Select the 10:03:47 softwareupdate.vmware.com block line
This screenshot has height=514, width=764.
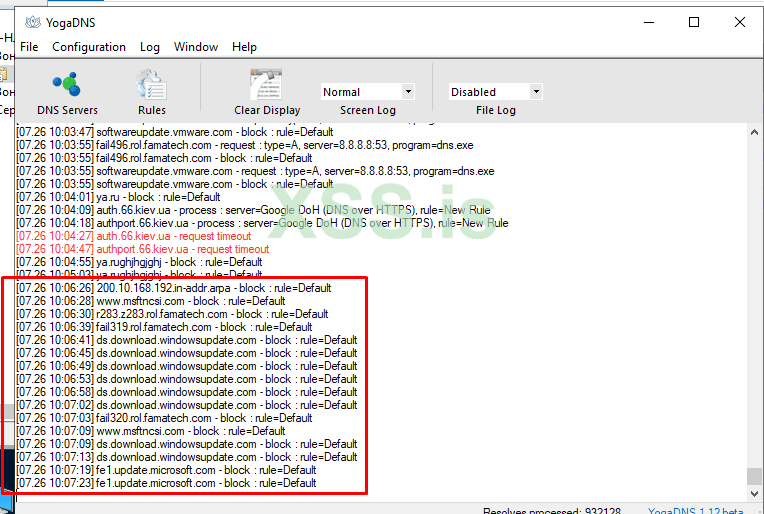click(x=175, y=132)
